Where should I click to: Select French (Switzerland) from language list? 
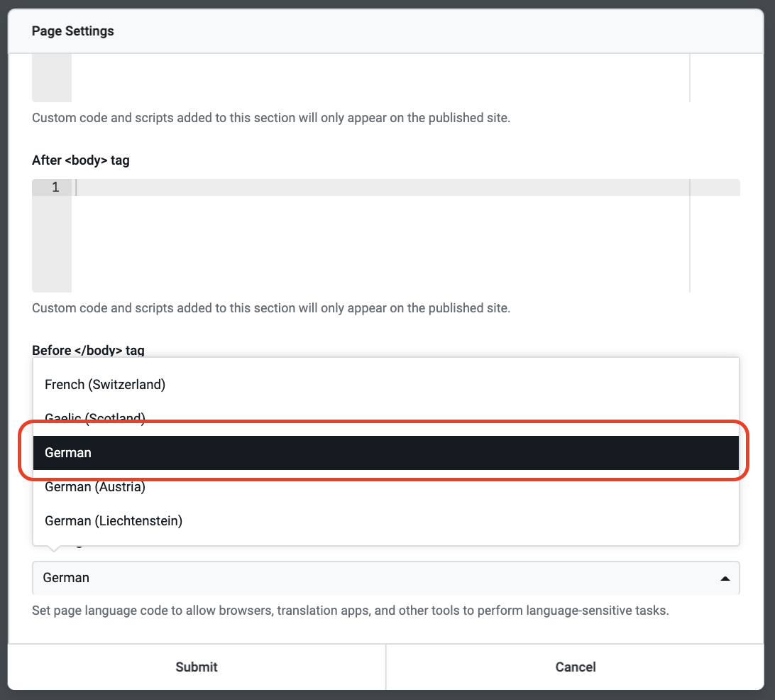pos(385,384)
